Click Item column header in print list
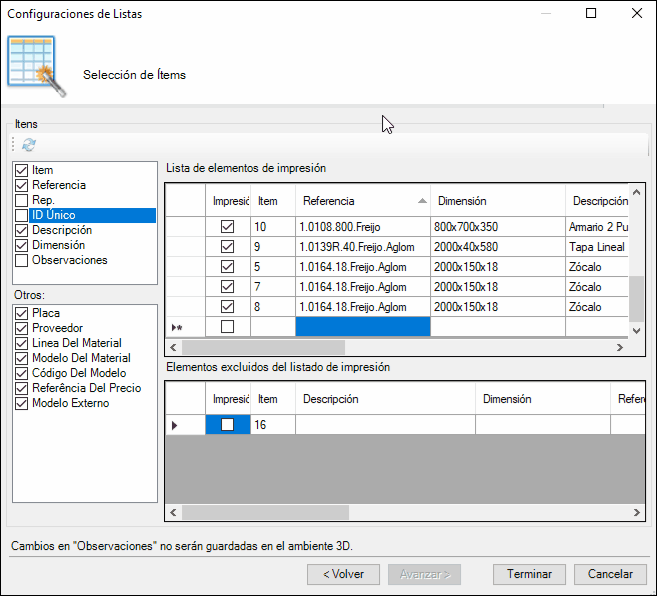This screenshot has height=596, width=657. click(273, 201)
